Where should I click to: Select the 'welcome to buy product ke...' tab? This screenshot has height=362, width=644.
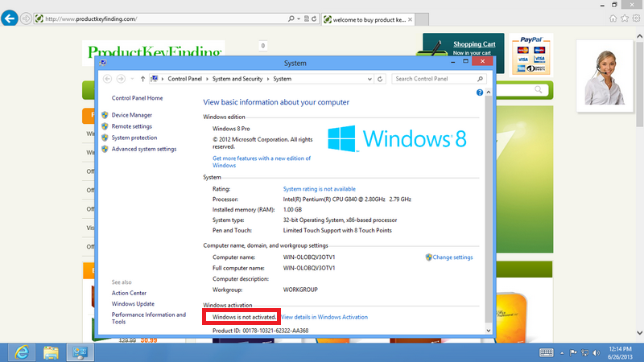[x=369, y=19]
